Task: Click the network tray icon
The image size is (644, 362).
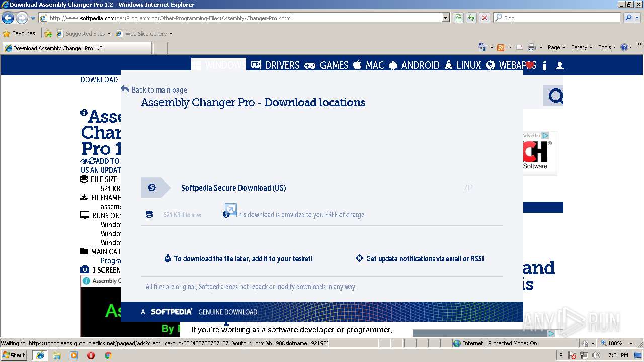Action: coord(584,355)
